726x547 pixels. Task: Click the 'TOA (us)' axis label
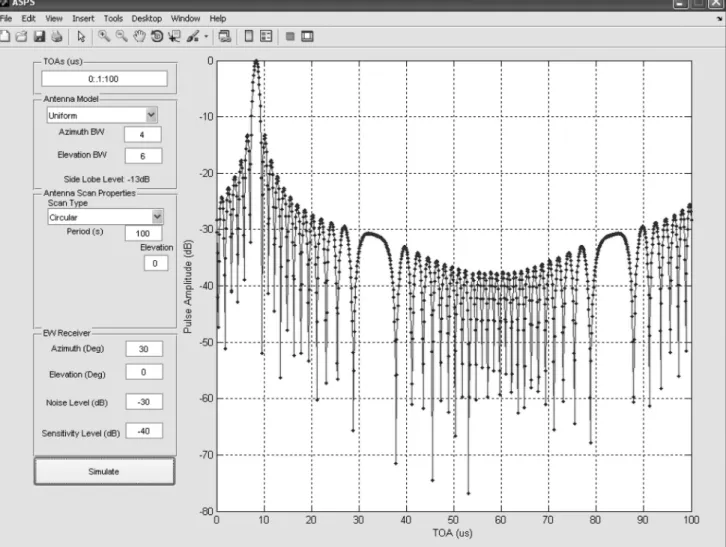pyautogui.click(x=452, y=533)
